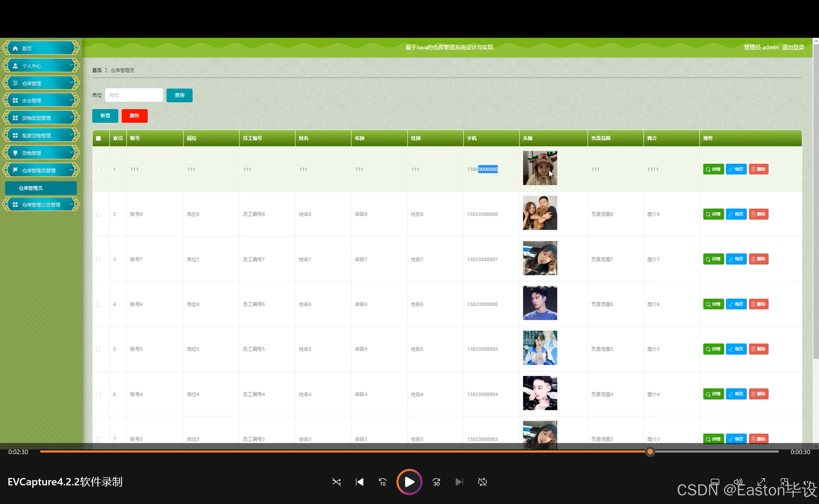Expand the 货物类型管理 menu chevron

coord(71,117)
